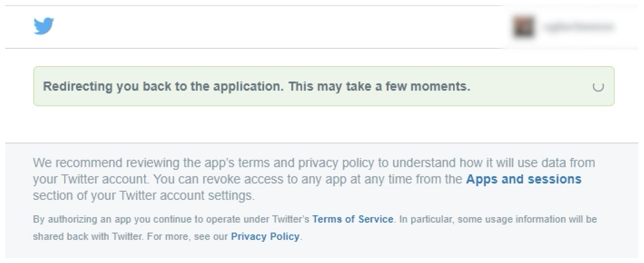Viewport: 644px width, 263px height.
Task: Click "how it will use data from" phrase
Action: pos(527,163)
